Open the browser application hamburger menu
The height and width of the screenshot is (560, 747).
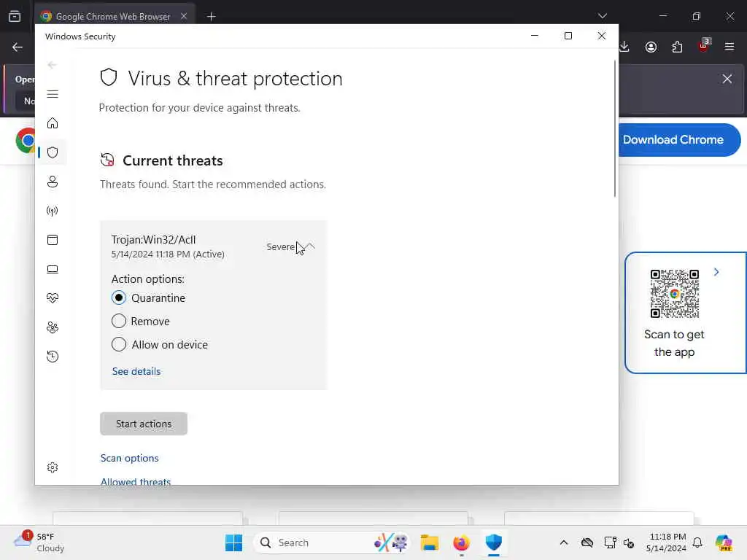[x=729, y=47]
